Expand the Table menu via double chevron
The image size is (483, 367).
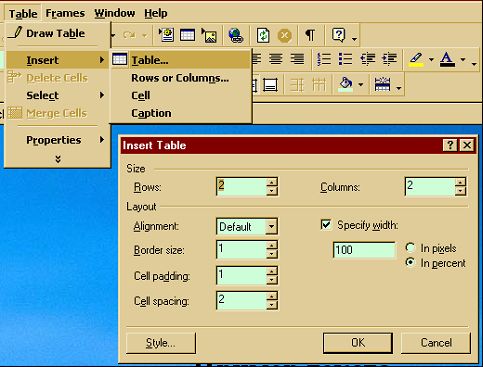click(58, 159)
